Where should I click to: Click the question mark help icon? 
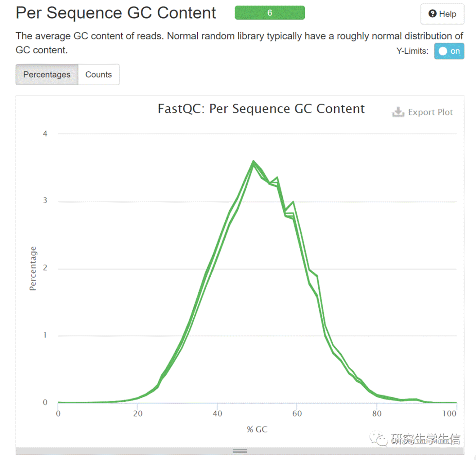click(x=432, y=14)
